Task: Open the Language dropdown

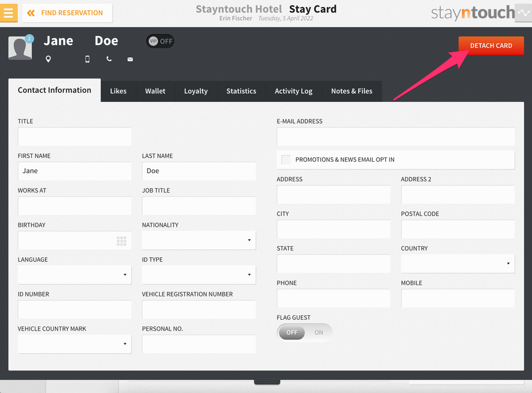Action: coord(75,275)
